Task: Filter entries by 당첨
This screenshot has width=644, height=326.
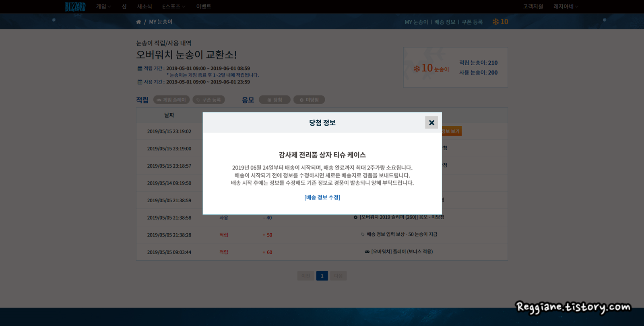Action: click(275, 100)
